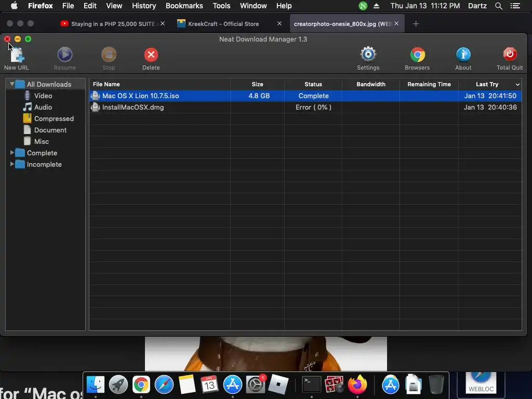Image resolution: width=532 pixels, height=399 pixels.
Task: Sort by Remaining Time column header
Action: 429,84
